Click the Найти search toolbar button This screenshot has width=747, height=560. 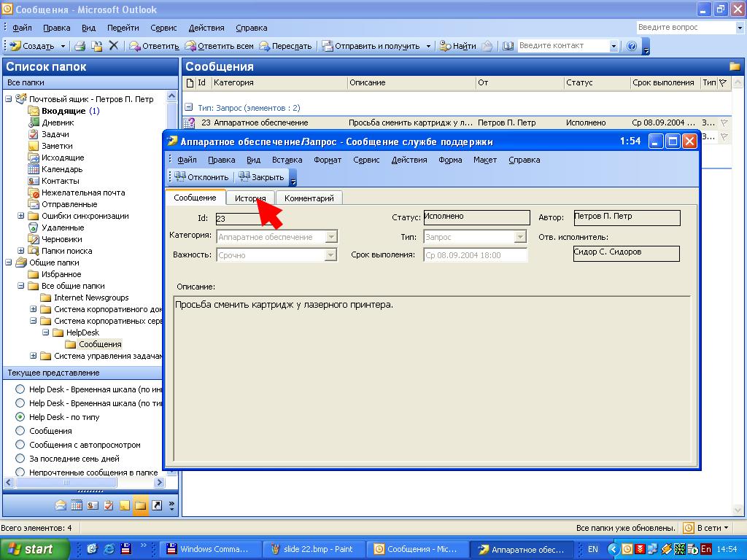(458, 46)
